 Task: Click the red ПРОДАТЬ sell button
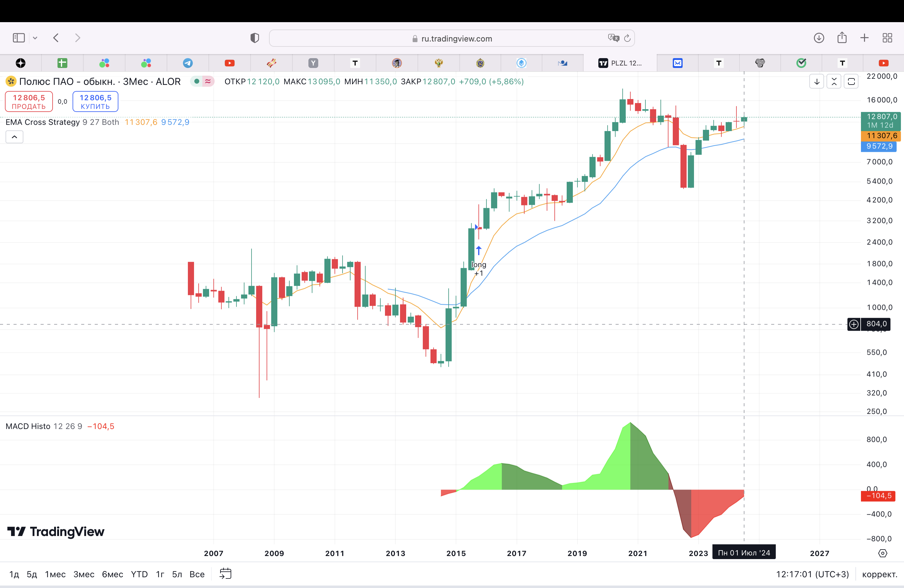pyautogui.click(x=29, y=102)
